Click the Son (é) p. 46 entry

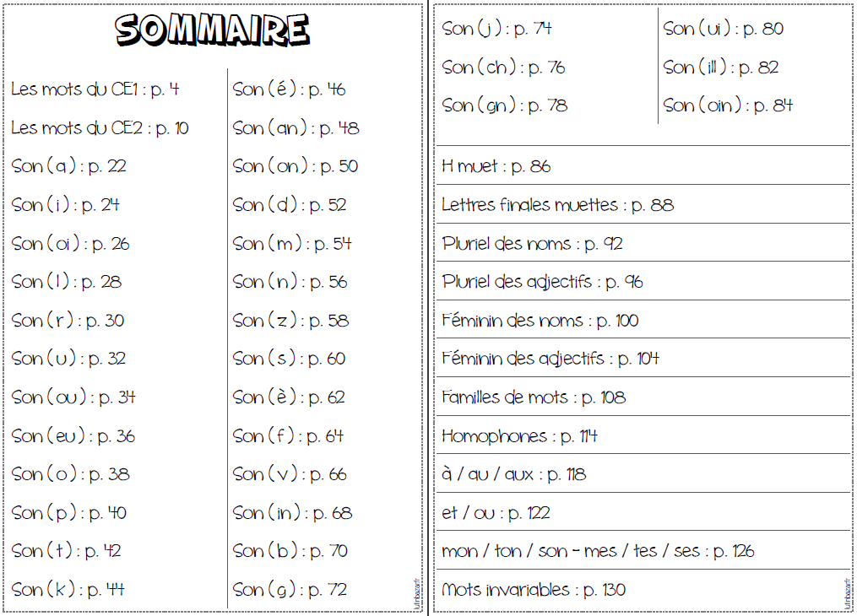(289, 89)
